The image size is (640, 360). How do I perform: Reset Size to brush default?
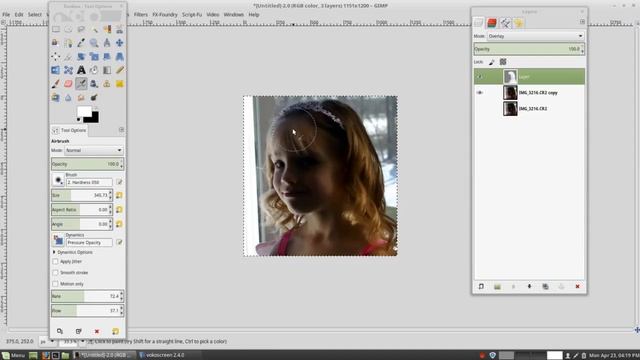pos(119,196)
